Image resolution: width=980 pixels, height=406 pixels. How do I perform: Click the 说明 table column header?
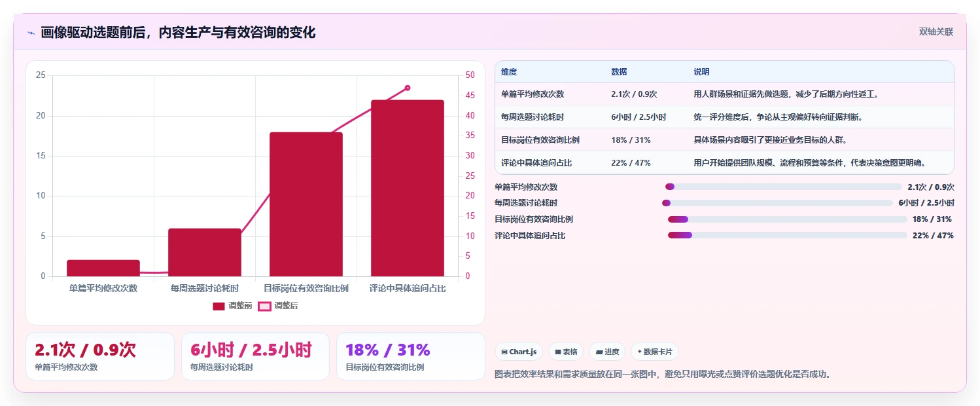tap(701, 72)
